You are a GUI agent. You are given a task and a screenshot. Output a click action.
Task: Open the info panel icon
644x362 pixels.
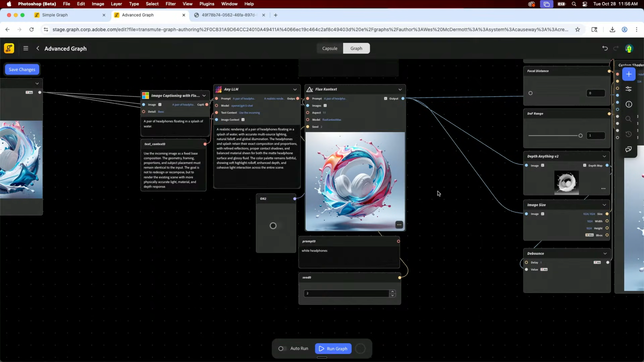[629, 104]
